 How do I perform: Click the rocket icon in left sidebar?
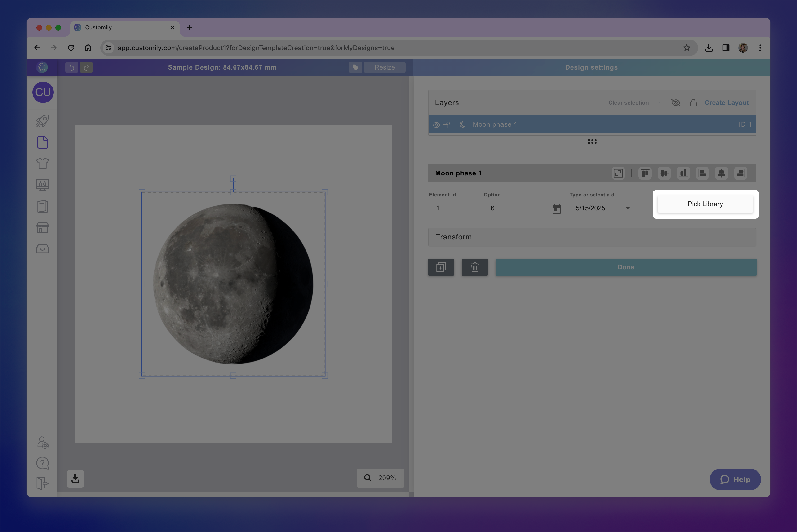pos(42,121)
